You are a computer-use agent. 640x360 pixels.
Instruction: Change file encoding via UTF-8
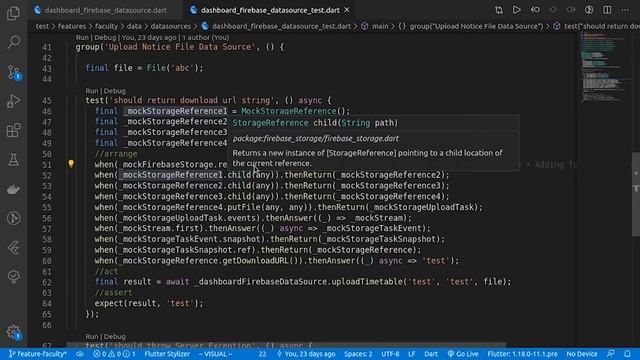coord(390,354)
